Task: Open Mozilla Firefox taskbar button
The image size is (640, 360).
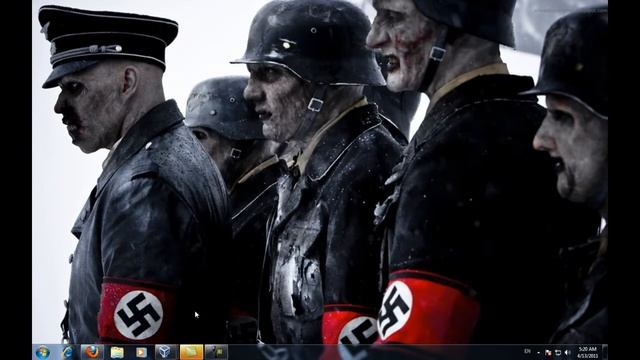Action: pos(92,352)
